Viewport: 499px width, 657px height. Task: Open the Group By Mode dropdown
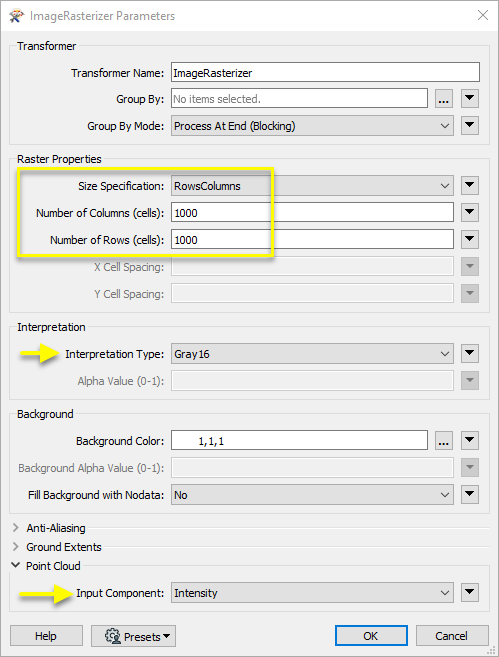pos(312,126)
